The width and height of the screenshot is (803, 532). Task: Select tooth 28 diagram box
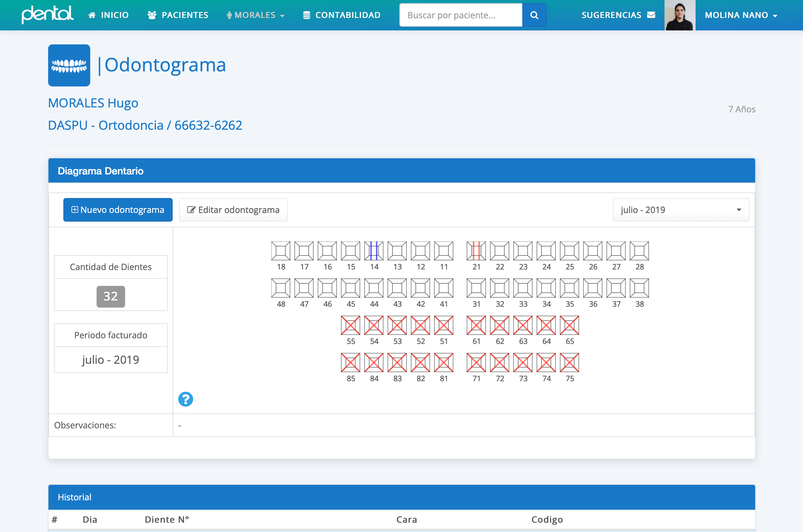[x=639, y=251]
